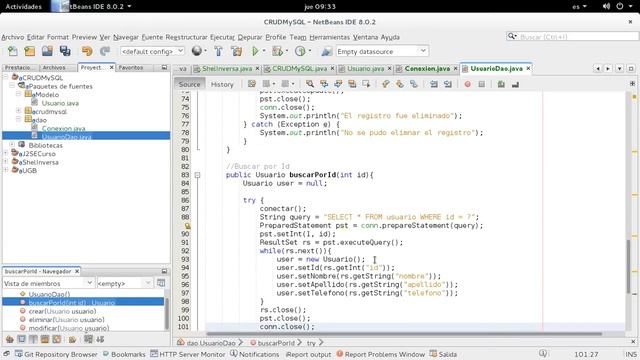
Task: Click the icon next to Empty datasource
Action: [326, 51]
